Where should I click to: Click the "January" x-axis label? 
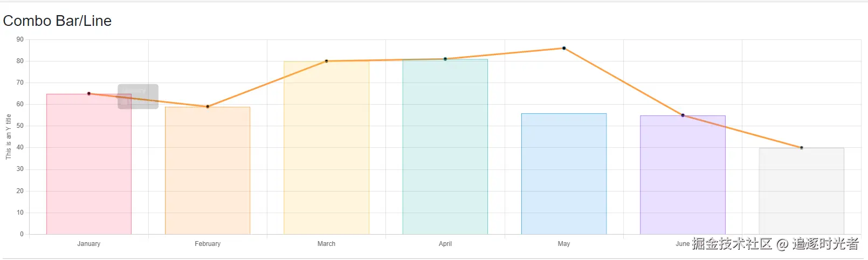tap(89, 244)
